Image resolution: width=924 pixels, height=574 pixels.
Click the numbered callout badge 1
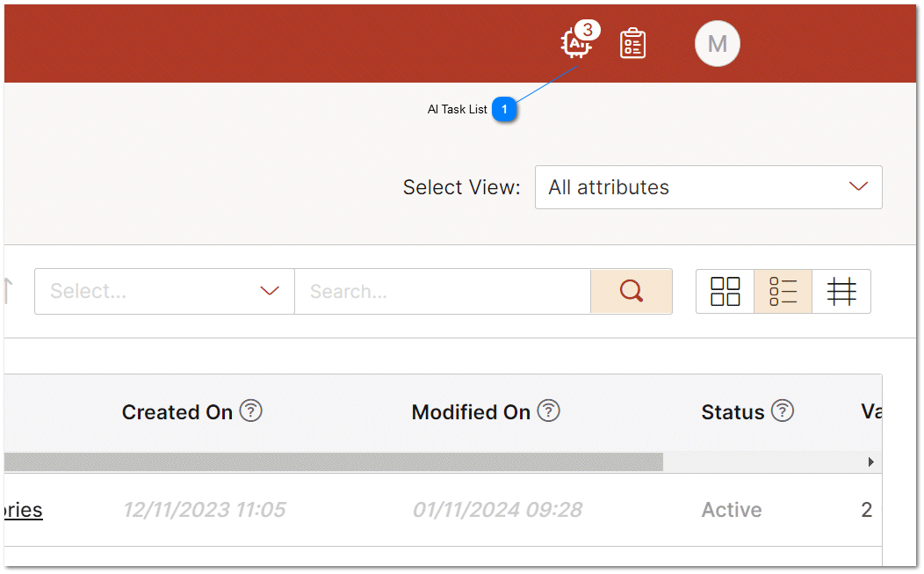[x=504, y=109]
